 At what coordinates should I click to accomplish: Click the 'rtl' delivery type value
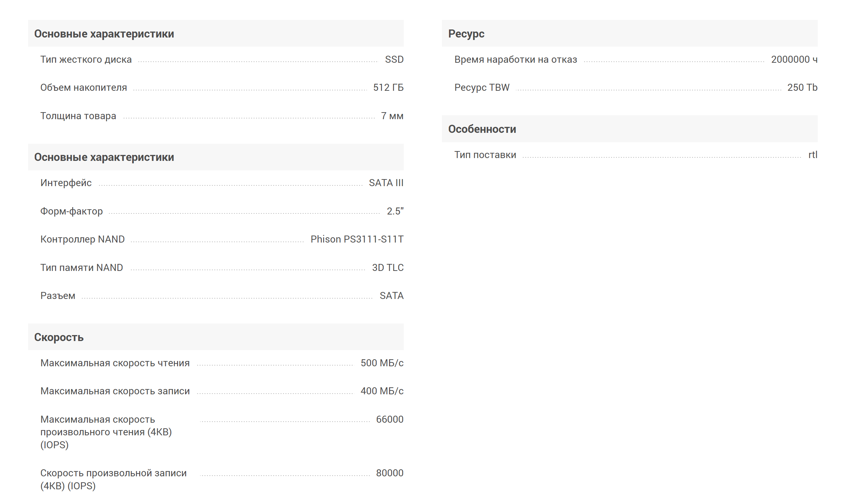812,155
